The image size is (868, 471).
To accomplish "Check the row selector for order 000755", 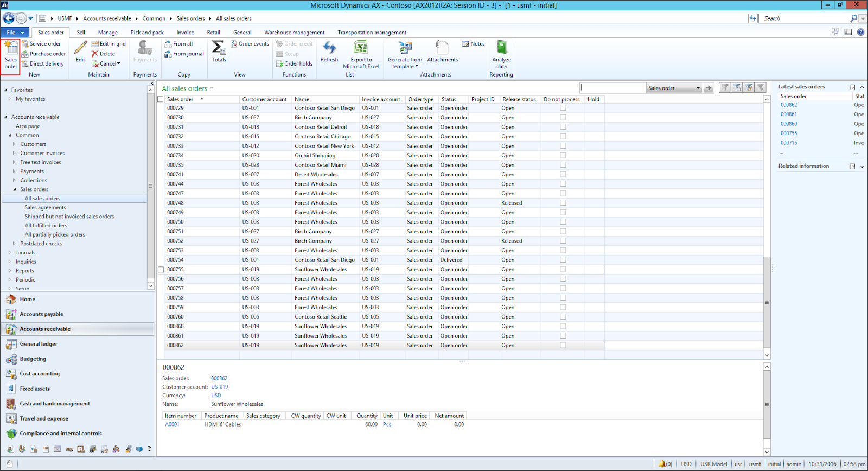I will (x=161, y=269).
